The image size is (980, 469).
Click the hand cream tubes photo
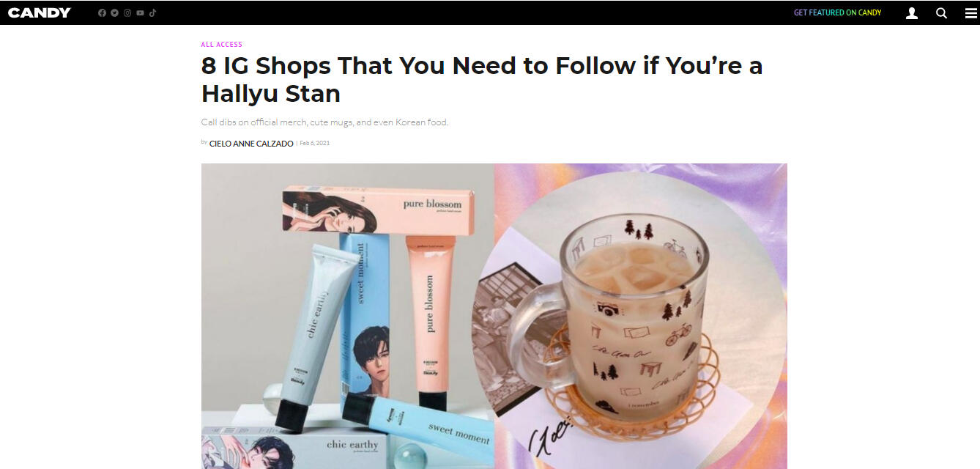pos(348,316)
